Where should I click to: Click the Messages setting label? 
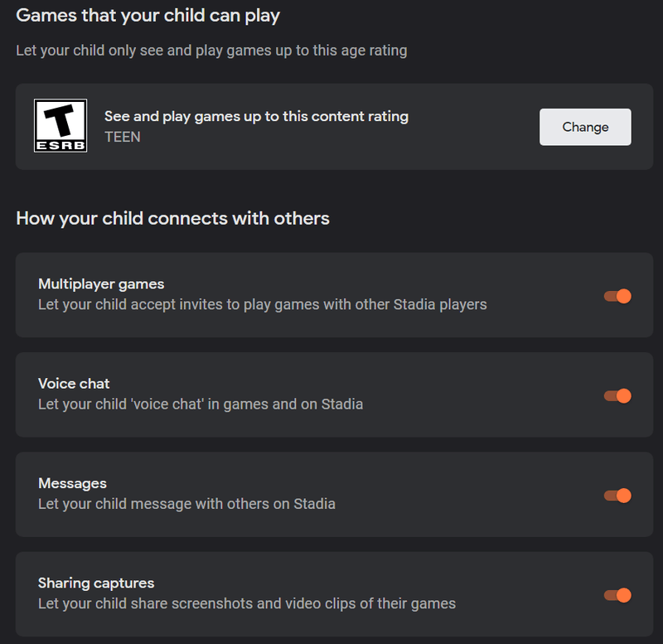(72, 483)
